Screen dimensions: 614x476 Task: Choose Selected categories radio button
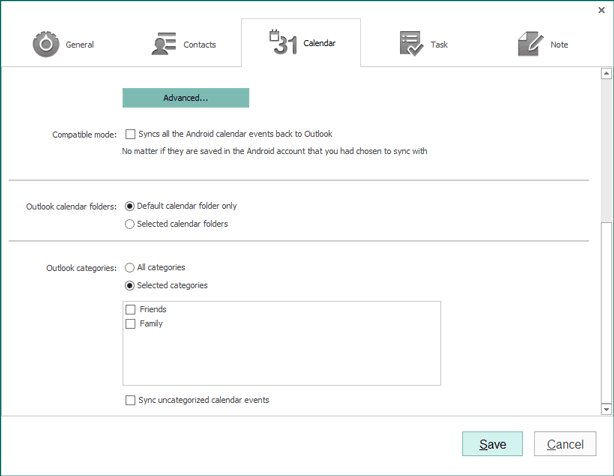point(129,286)
